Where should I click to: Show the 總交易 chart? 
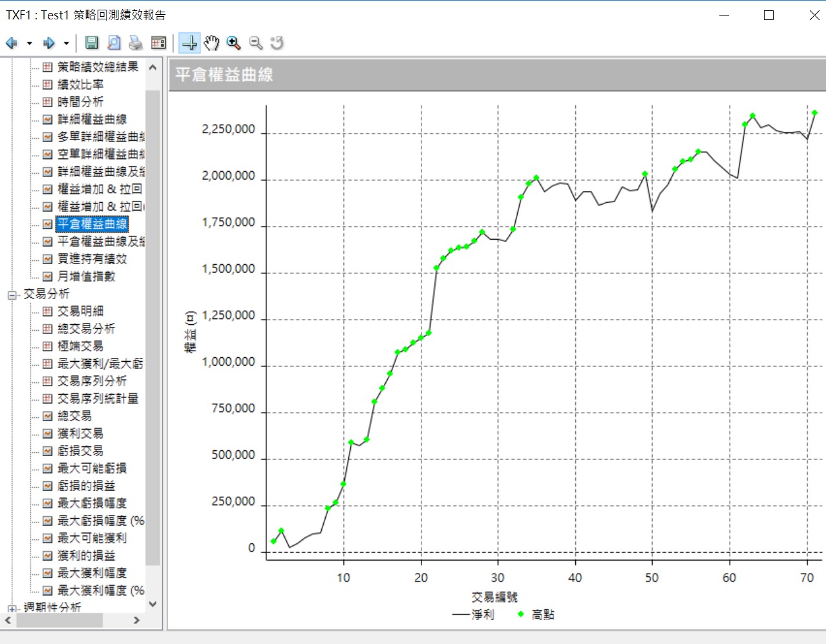pyautogui.click(x=74, y=415)
